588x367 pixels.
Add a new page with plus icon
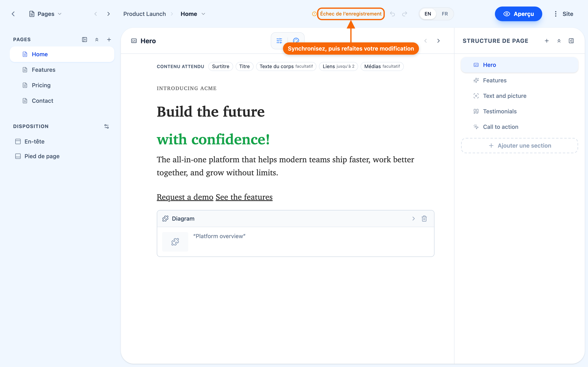109,40
